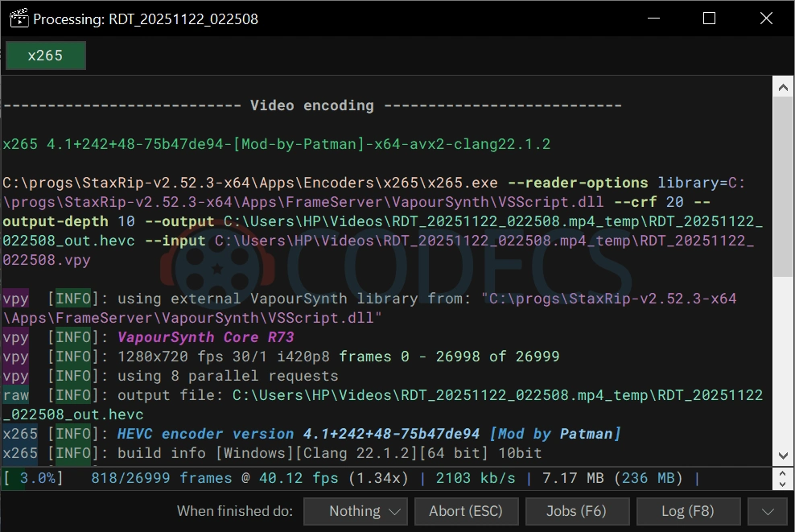The width and height of the screenshot is (795, 532).
Task: Click the StaxRip clapperboard title bar icon
Action: 19,19
